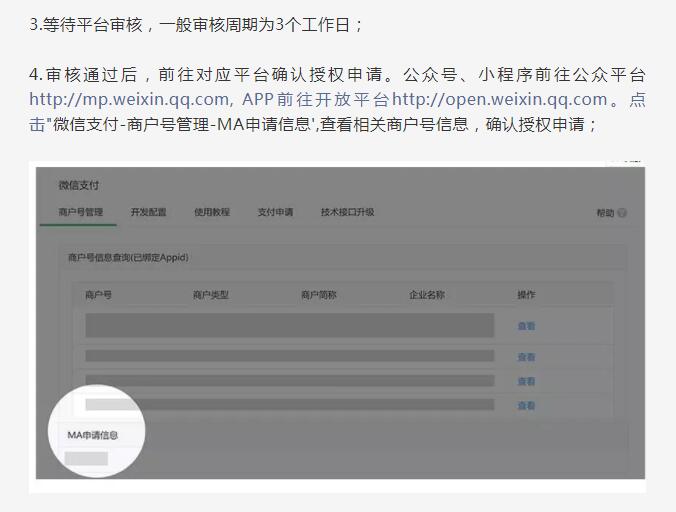Select the 商户号管理 tab
This screenshot has width=676, height=512.
(x=81, y=212)
